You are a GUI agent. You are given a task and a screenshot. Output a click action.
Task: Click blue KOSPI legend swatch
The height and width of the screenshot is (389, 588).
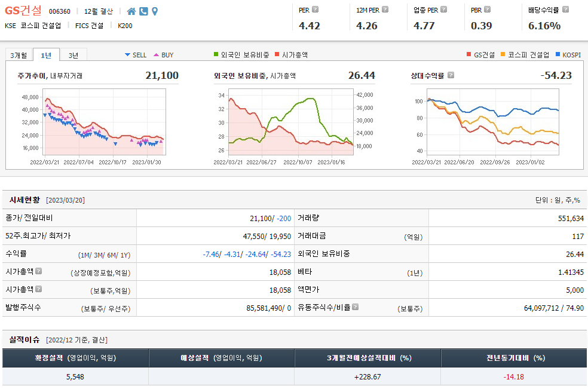(558, 54)
